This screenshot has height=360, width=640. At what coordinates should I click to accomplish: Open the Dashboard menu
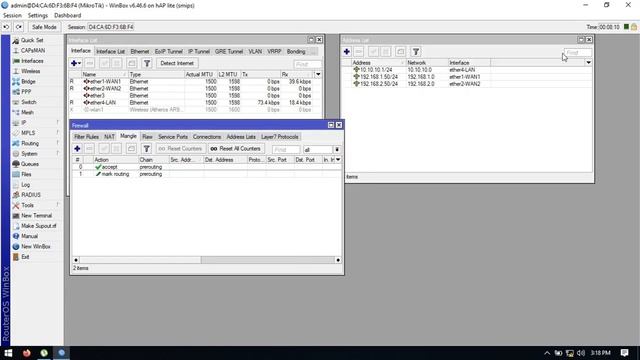[67, 16]
